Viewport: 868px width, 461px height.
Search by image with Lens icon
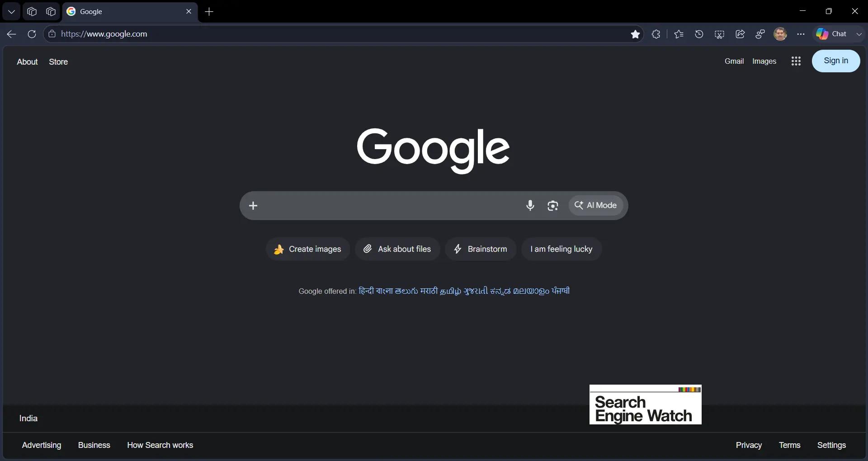pyautogui.click(x=553, y=206)
